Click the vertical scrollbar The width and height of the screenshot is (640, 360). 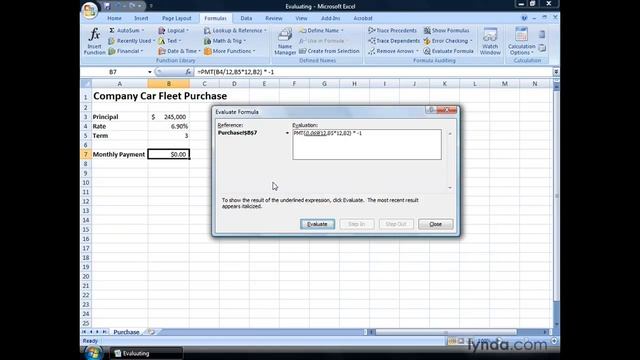click(x=556, y=196)
